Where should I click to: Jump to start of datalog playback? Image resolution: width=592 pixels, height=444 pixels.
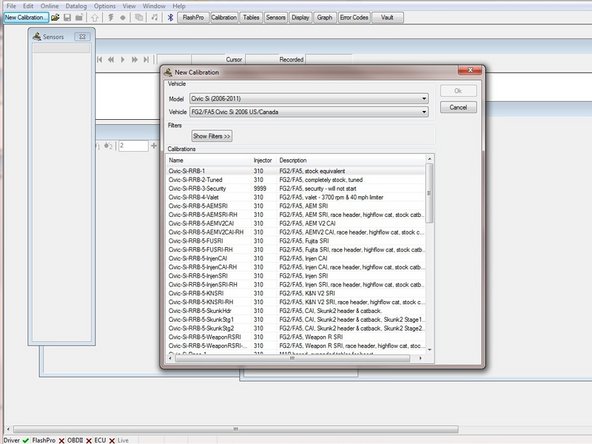pyautogui.click(x=100, y=60)
